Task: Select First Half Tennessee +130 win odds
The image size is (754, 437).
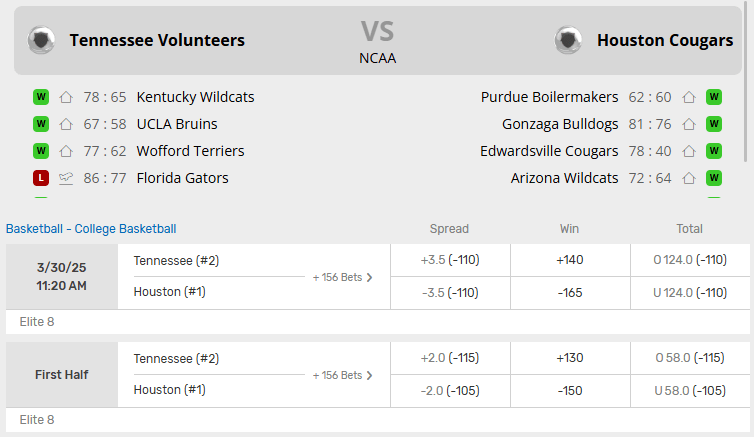Action: [570, 358]
